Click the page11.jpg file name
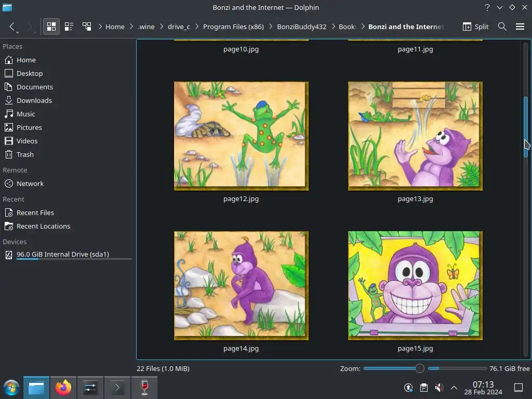532x399 pixels. 415,49
